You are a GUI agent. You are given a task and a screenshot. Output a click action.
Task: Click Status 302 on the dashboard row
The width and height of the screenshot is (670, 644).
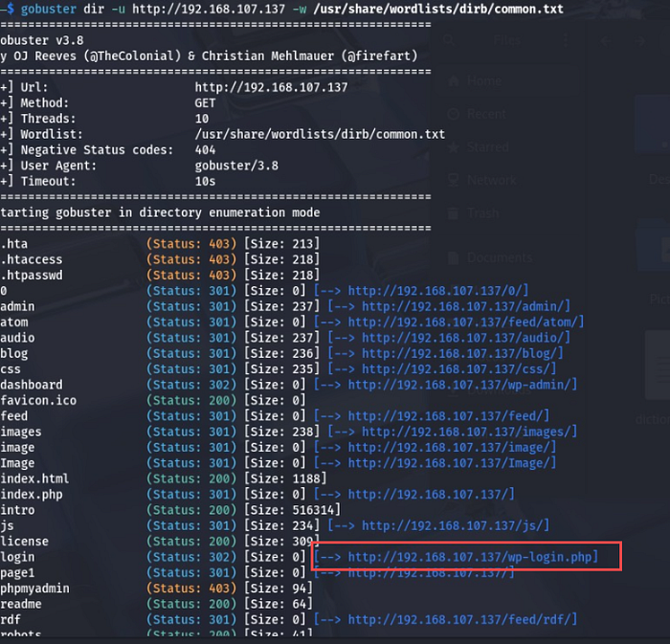point(191,385)
